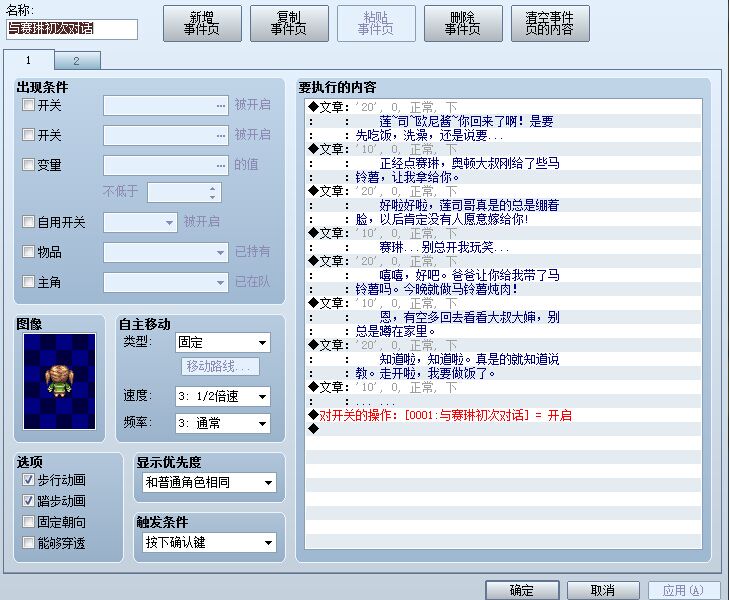Image resolution: width=729 pixels, height=600 pixels.
Task: Uncheck the 步行动画 option
Action: (x=28, y=480)
